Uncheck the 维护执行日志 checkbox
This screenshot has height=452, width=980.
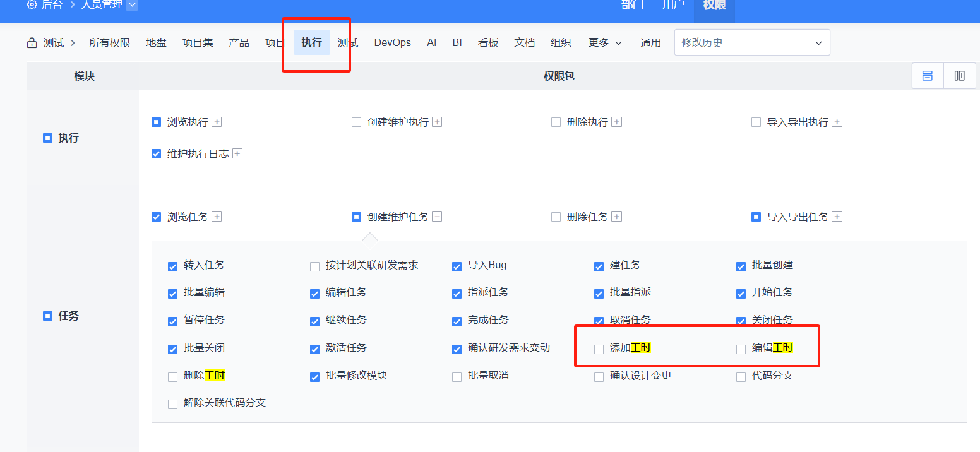tap(157, 153)
